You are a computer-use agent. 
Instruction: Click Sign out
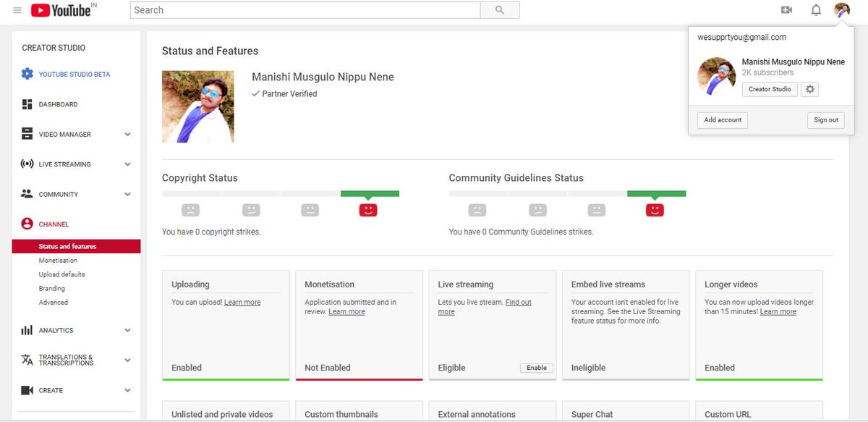pos(826,119)
